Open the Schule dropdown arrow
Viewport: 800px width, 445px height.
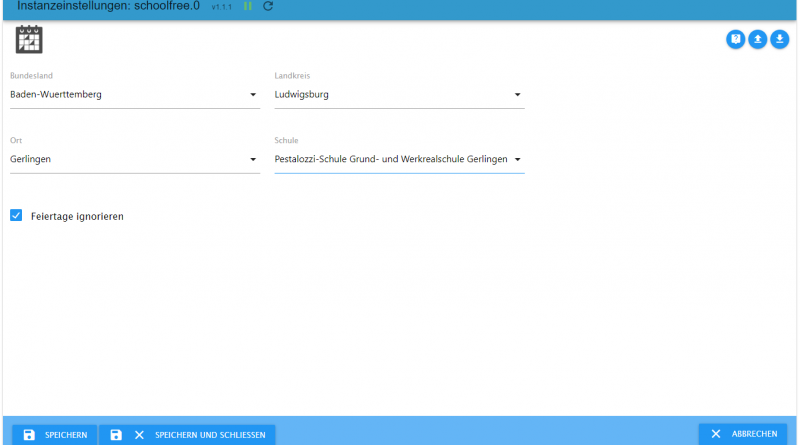[517, 159]
